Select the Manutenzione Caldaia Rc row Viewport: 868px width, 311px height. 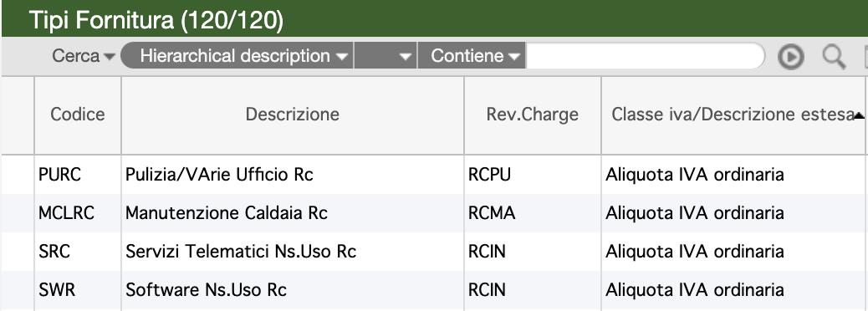[435, 213]
